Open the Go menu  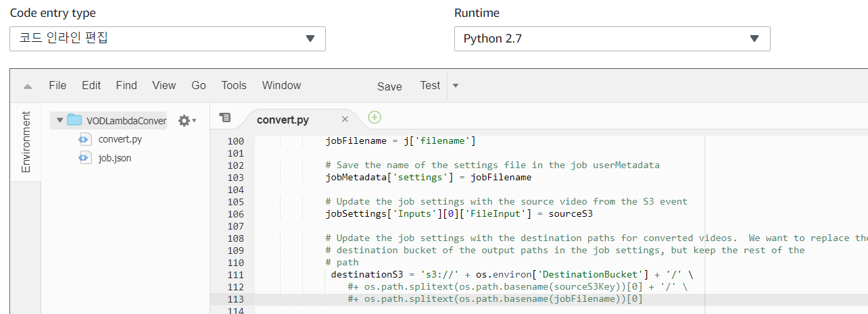[199, 85]
